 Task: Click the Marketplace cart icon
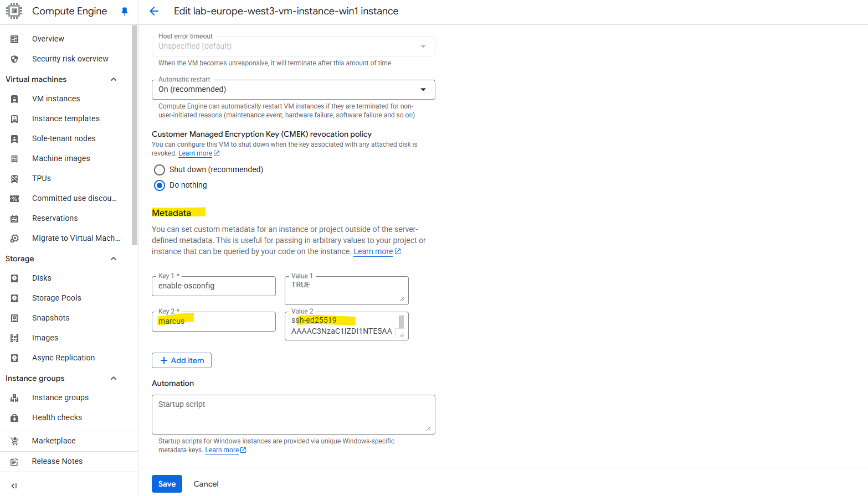click(14, 441)
